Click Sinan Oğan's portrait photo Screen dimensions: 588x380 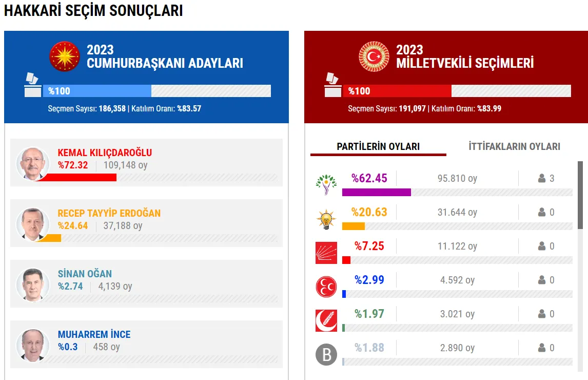(x=33, y=284)
